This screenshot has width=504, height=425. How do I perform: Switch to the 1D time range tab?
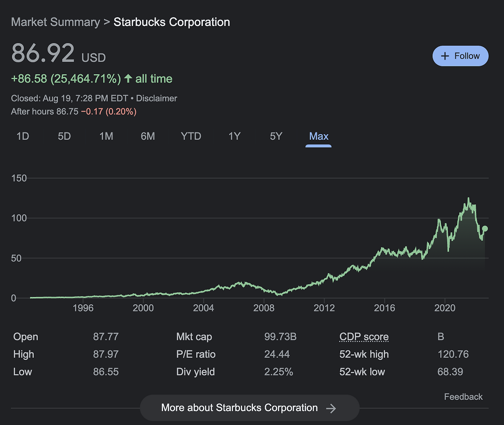pos(23,136)
